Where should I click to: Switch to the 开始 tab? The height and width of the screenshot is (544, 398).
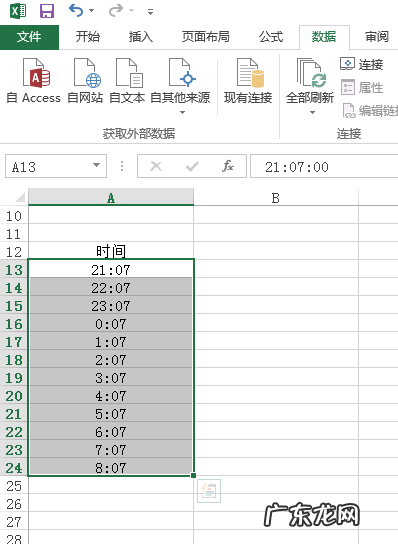tap(88, 37)
